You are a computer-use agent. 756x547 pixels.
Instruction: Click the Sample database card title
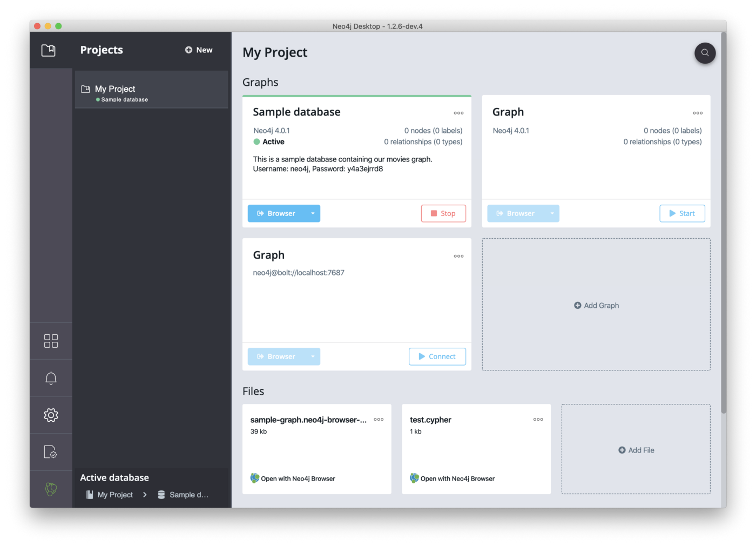click(x=296, y=112)
